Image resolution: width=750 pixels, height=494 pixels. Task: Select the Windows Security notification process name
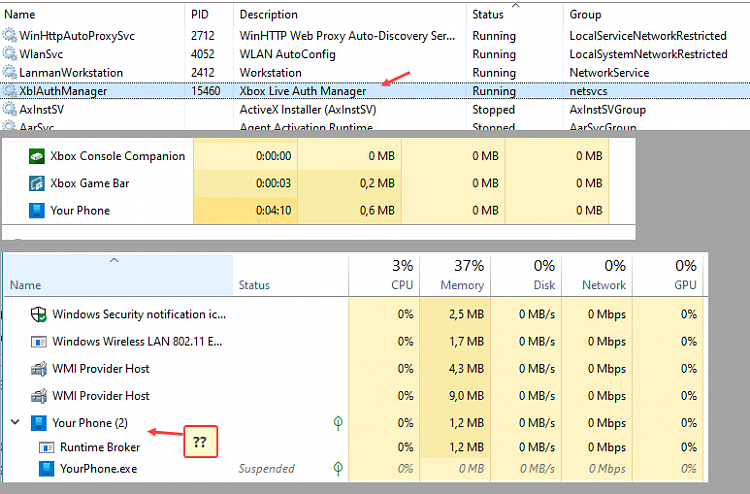click(x=139, y=314)
